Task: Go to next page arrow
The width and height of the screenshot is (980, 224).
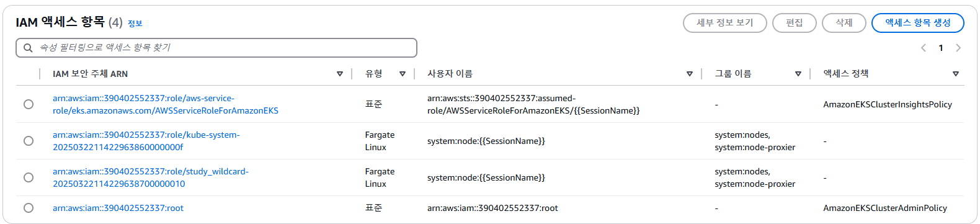Action: tap(958, 48)
